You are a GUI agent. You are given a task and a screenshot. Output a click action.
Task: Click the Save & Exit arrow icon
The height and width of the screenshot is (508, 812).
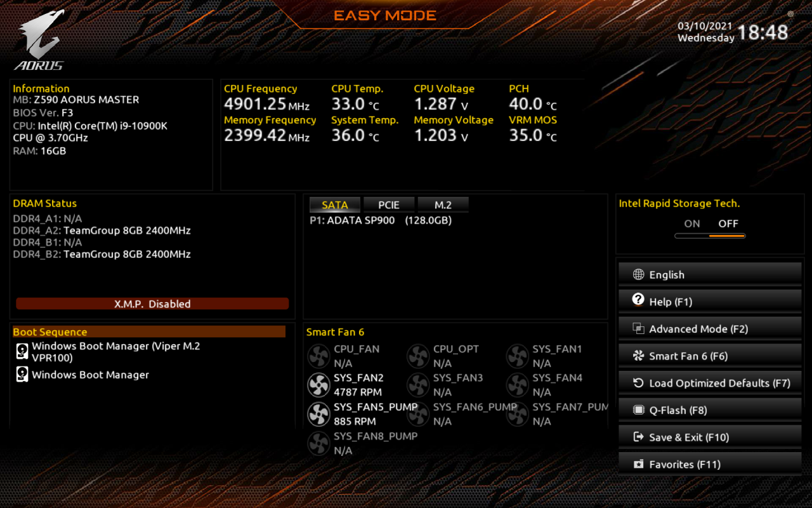(x=639, y=437)
